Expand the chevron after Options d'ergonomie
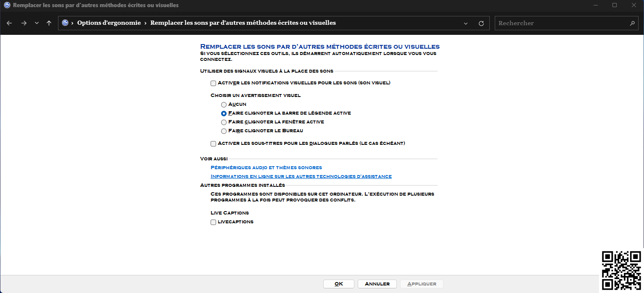Viewport: 644px width, 293px height. [x=145, y=23]
